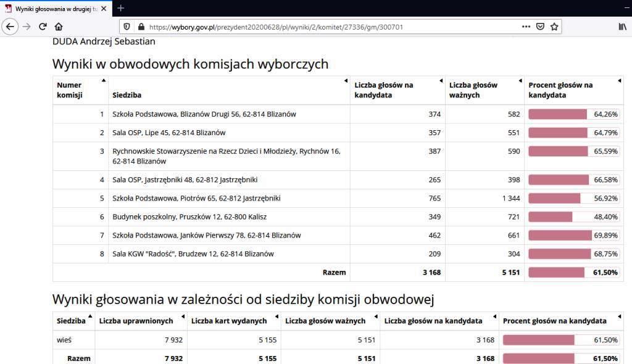Image resolution: width=632 pixels, height=364 pixels.
Task: Click vote count 374 in commission 1
Action: click(434, 114)
